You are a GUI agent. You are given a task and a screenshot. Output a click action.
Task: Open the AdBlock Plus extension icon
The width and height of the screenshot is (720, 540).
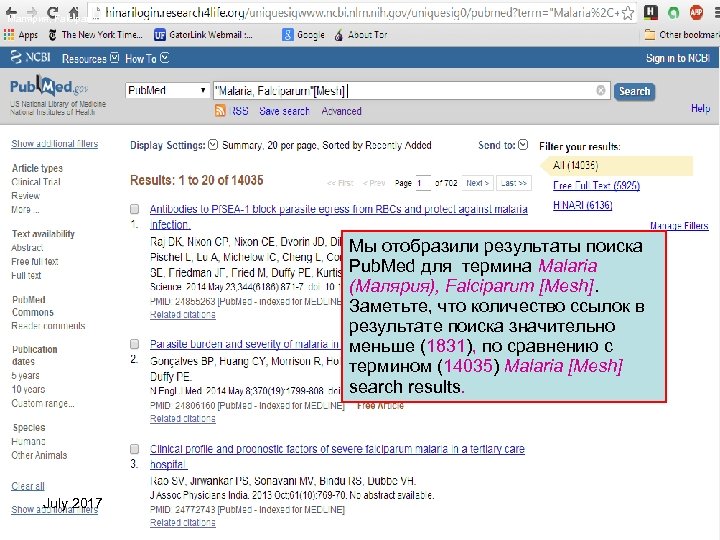tap(696, 12)
